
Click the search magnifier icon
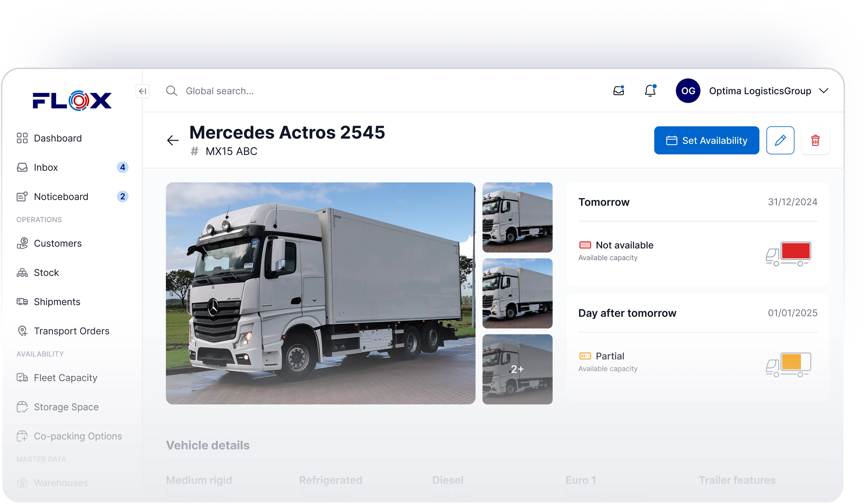[171, 91]
